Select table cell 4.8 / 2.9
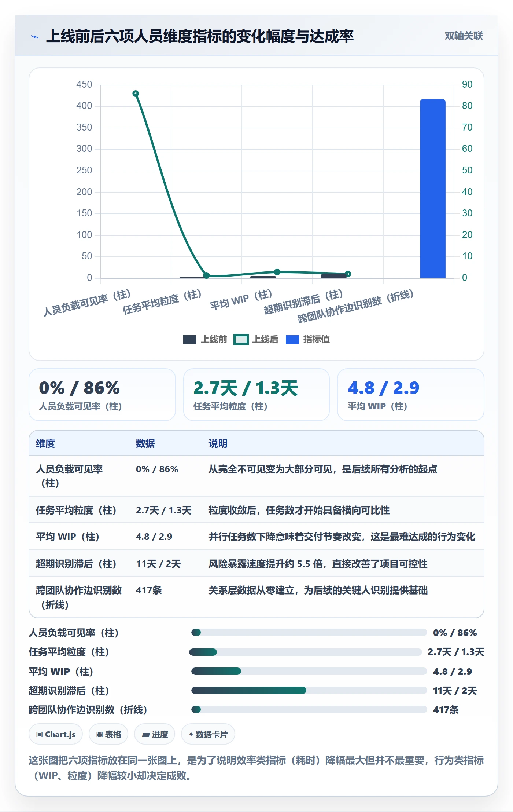The height and width of the screenshot is (812, 513). click(x=154, y=537)
